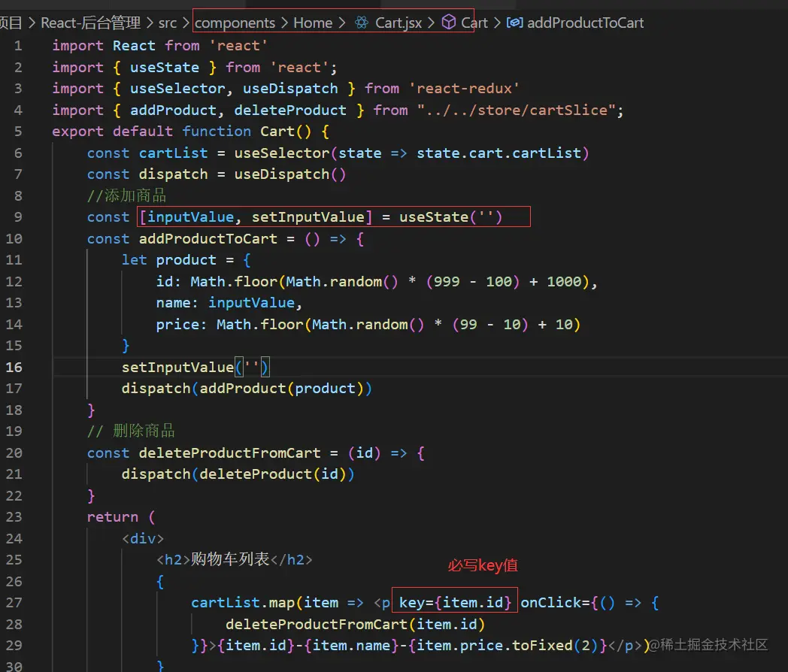Click 'deleteProduct(id)' on line 21
This screenshot has width=788, height=672.
(x=273, y=474)
